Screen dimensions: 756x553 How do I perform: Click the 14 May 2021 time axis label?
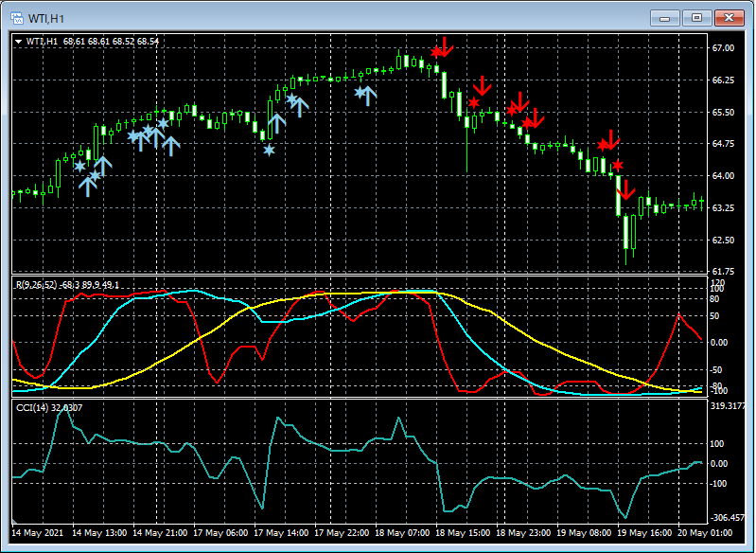click(37, 533)
